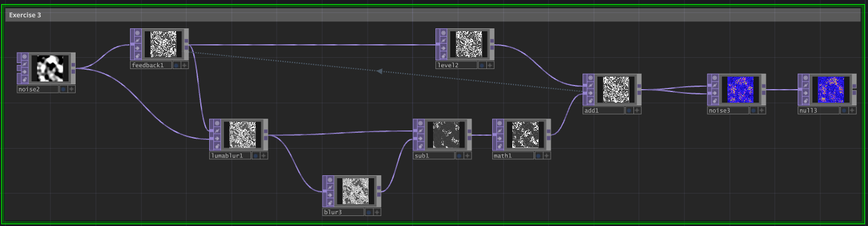The image size is (868, 226).
Task: Toggle the viewer flag on noise3
Action: 714,78
